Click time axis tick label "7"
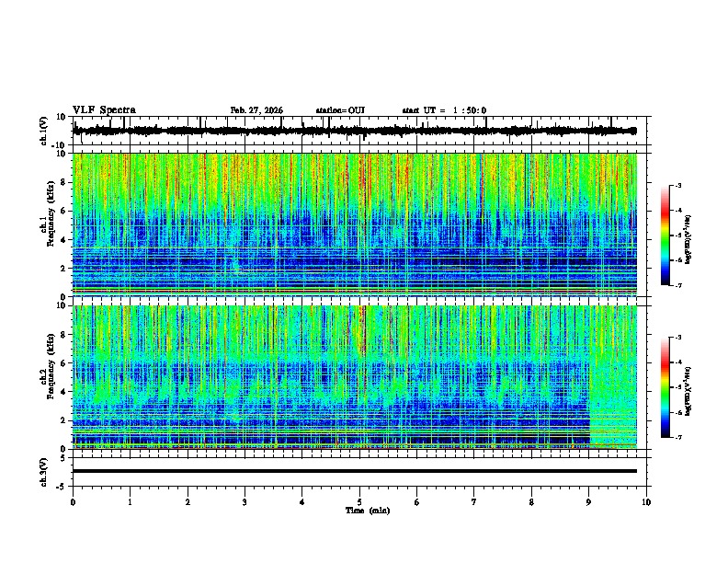The image size is (728, 563). tap(474, 502)
